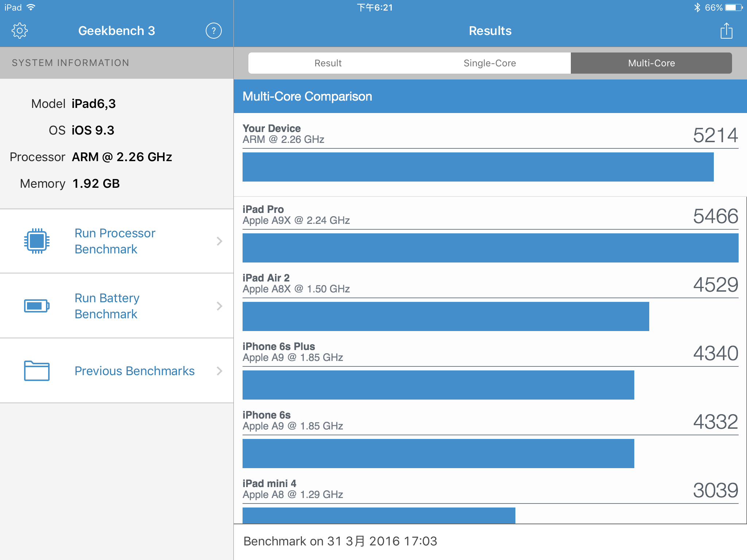Click the processor chip icon

36,241
